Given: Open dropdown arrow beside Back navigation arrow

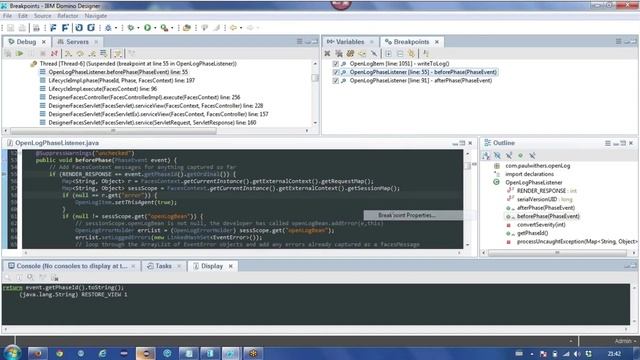Looking at the screenshot, I should [241, 28].
